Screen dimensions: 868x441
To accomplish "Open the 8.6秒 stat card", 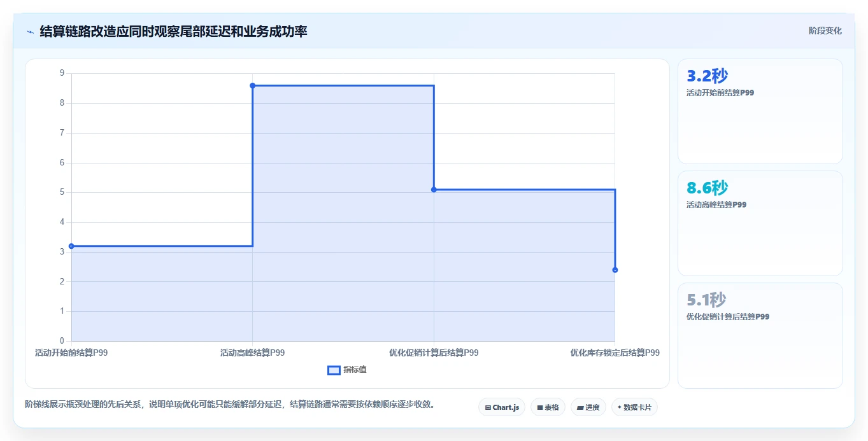I will pos(760,223).
